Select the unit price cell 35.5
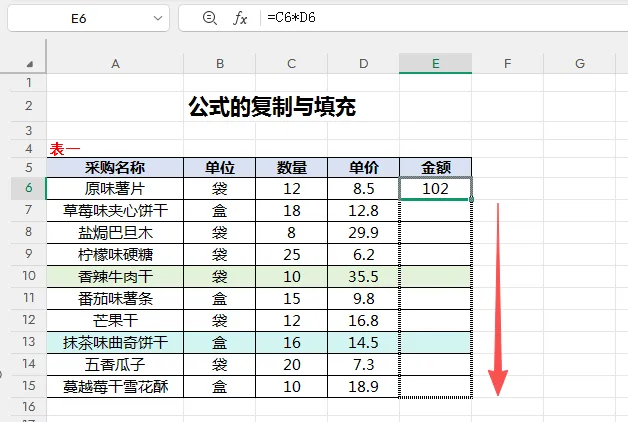This screenshot has width=628, height=422. coord(364,277)
